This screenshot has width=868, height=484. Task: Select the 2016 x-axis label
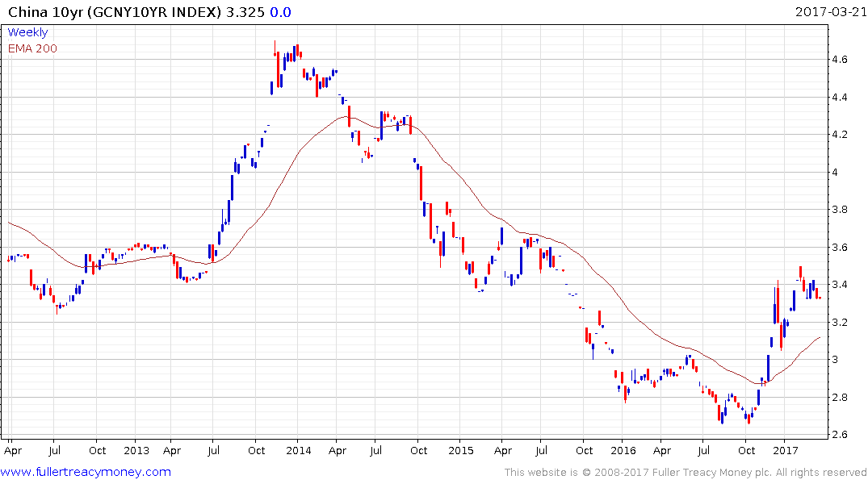(623, 450)
